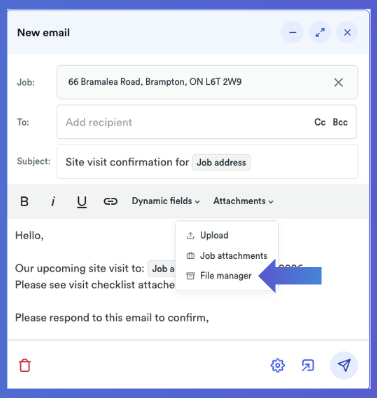This screenshot has width=377, height=398.
Task: Click the Job field showing 66 Bramalea Road
Action: (x=207, y=82)
